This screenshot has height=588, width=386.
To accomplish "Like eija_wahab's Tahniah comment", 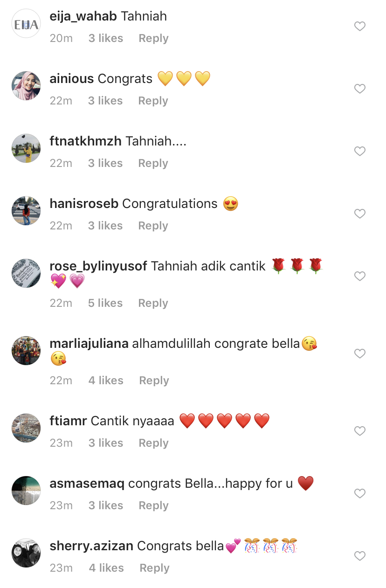I will 360,27.
